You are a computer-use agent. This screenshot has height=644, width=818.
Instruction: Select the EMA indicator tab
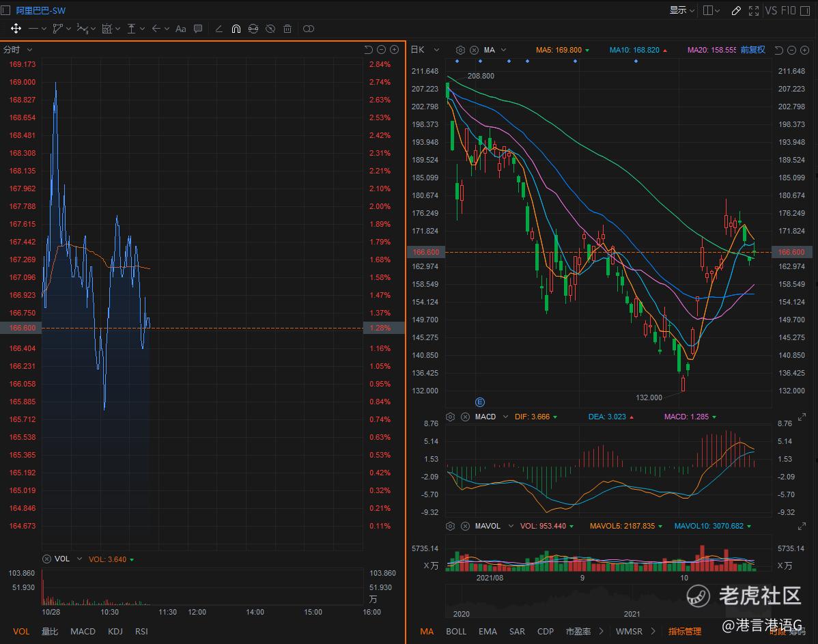488,632
